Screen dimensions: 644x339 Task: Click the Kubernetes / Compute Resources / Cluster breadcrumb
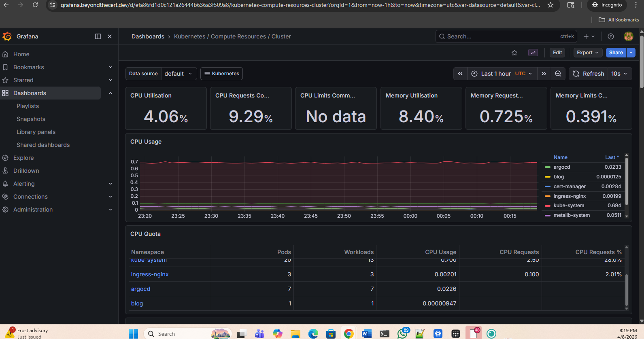pos(232,36)
